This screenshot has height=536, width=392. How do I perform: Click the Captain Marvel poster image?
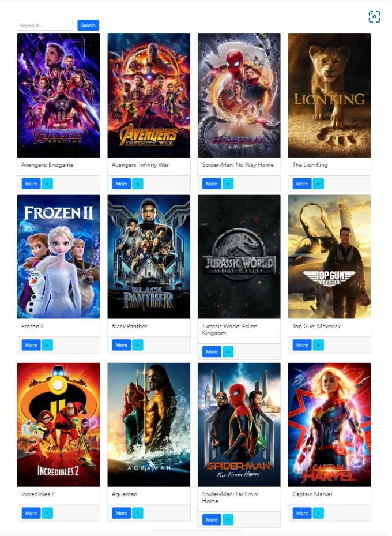pos(329,425)
